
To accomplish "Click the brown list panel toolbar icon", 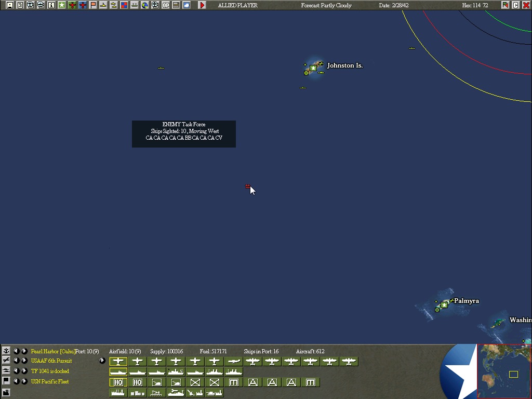I will click(176, 5).
